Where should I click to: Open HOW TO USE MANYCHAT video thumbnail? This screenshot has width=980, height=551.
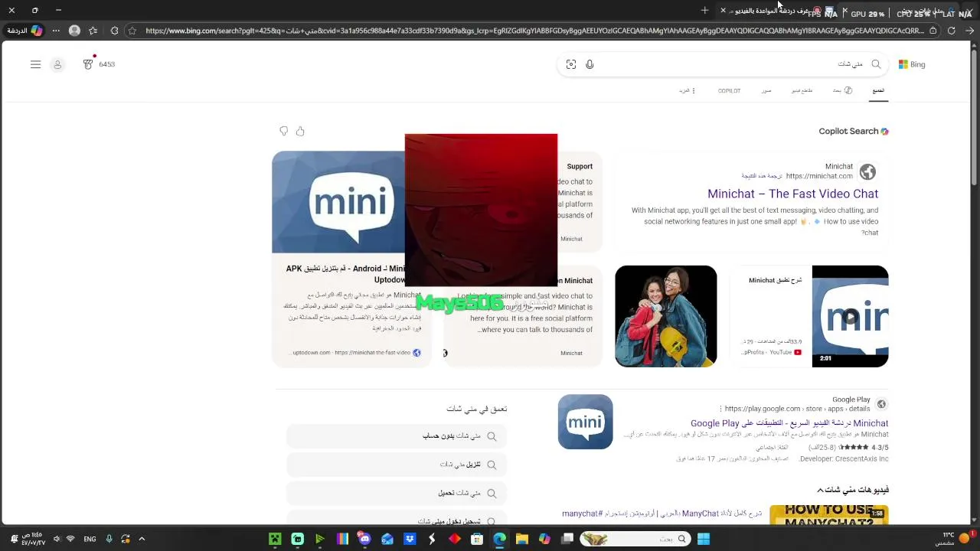829,515
